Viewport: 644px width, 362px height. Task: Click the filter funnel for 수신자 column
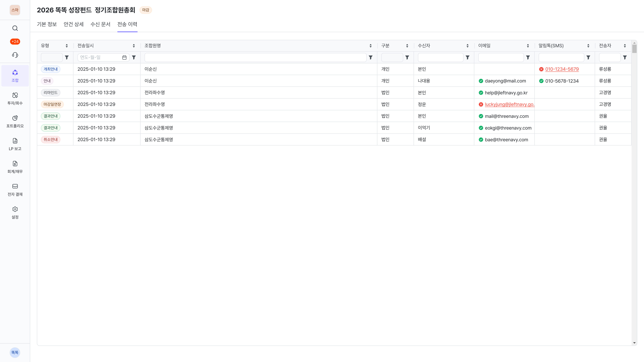click(468, 57)
